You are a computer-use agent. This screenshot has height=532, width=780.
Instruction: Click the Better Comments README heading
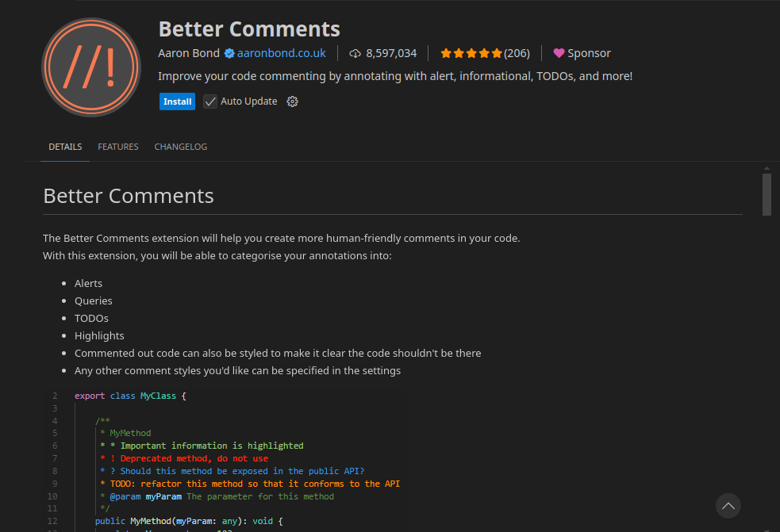[129, 196]
